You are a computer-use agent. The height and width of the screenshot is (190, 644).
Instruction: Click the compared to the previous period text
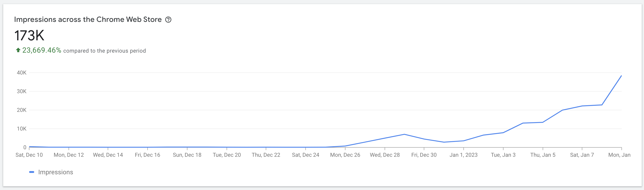click(105, 51)
